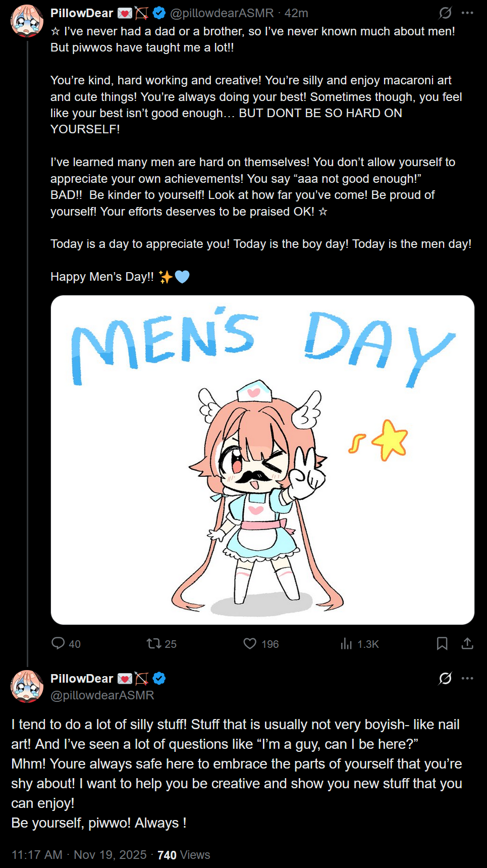View analytics showing 1.3K views
Screen dimensions: 487x868
(346, 643)
